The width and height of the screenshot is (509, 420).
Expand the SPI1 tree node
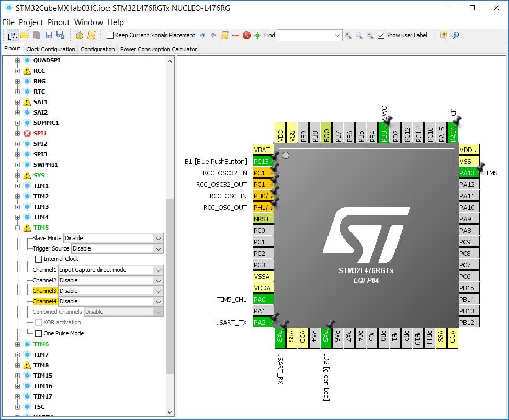tap(18, 133)
